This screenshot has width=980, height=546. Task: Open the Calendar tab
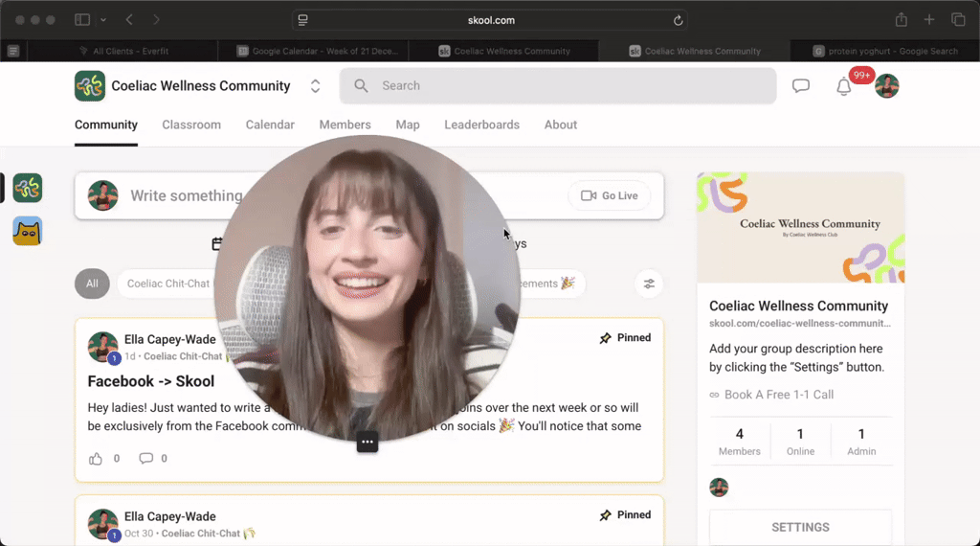coord(269,125)
